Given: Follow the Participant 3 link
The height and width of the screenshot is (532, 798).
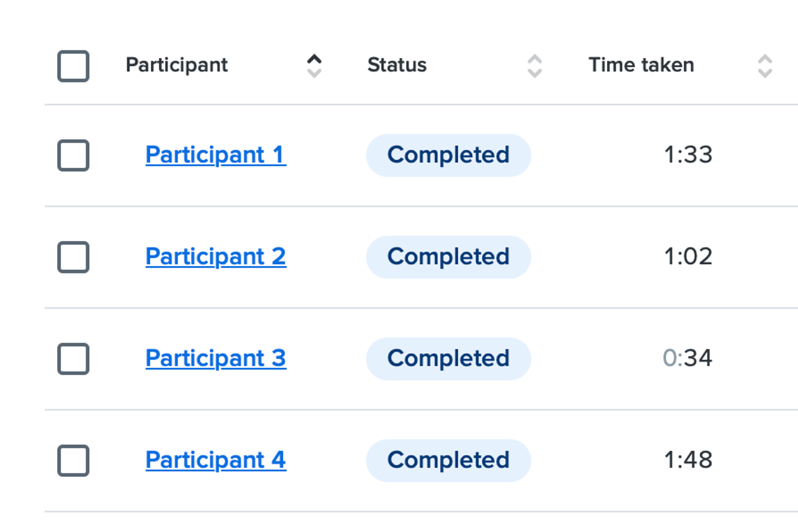Looking at the screenshot, I should (x=216, y=358).
